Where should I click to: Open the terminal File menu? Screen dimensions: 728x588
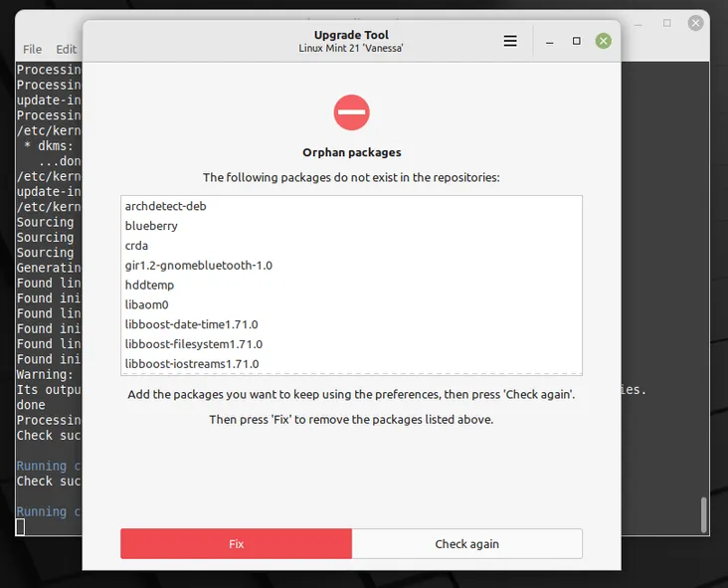point(32,49)
